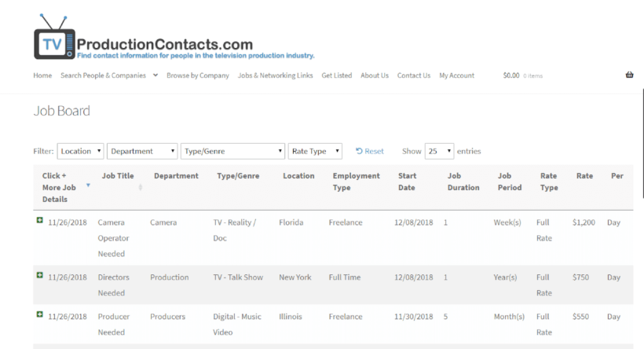Click the 'TV - Talk Show' cell
644x349 pixels.
(238, 277)
